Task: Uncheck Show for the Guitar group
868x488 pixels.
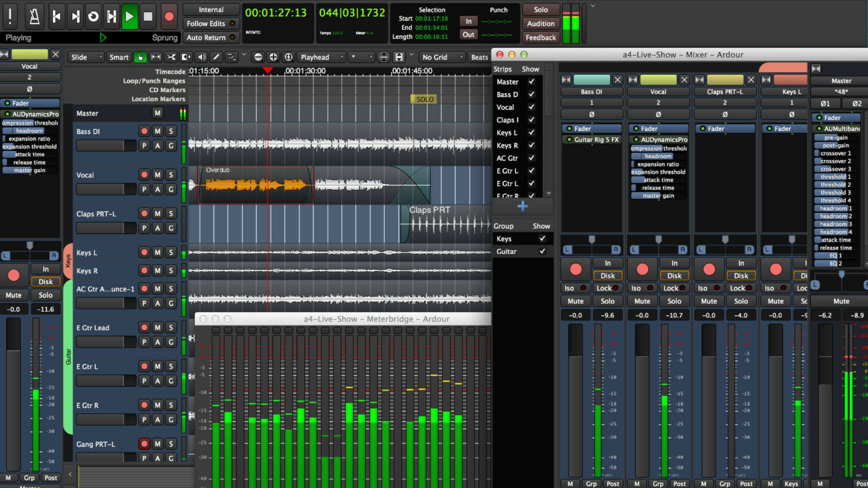Action: [542, 251]
